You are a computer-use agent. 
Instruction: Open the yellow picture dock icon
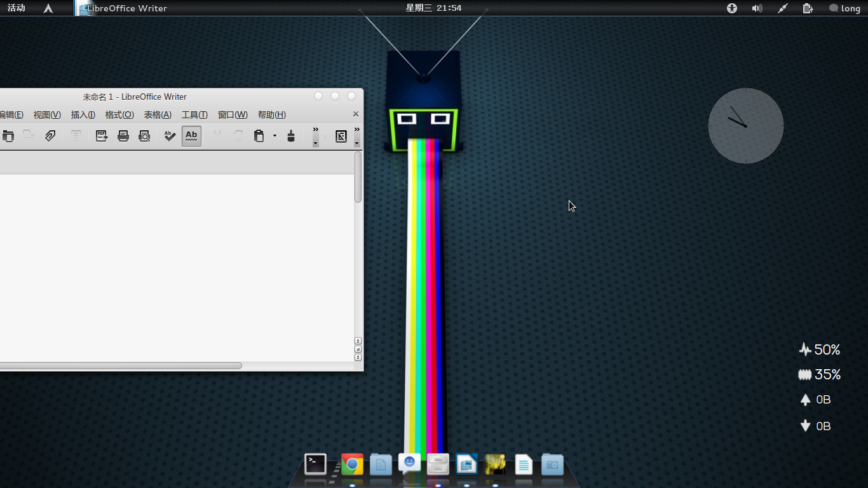click(x=495, y=464)
